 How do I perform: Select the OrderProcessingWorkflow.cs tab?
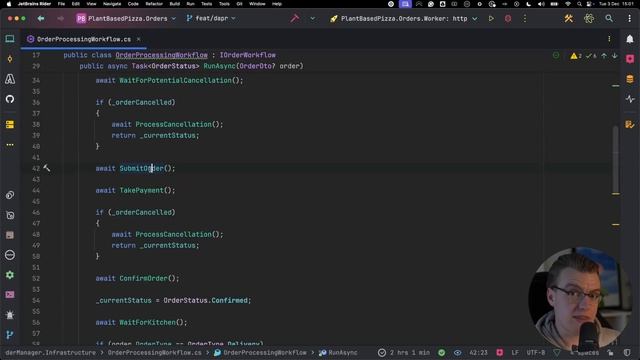(84, 39)
